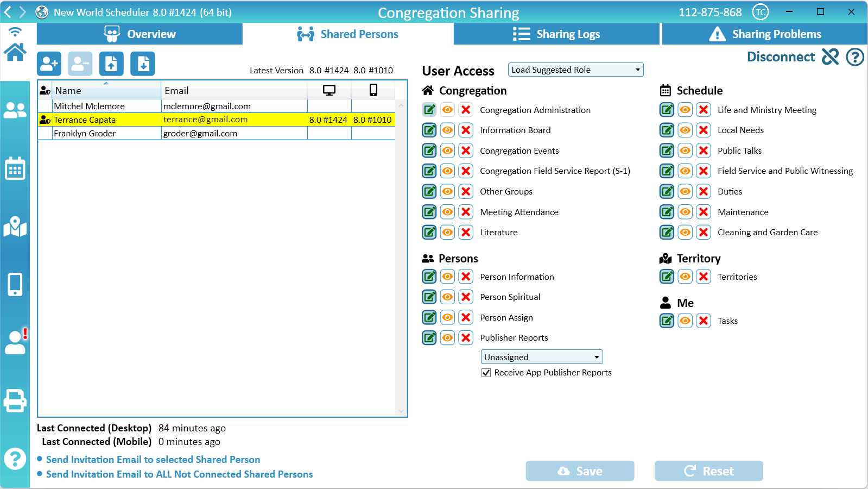Set view-only access for Maintenance
This screenshot has width=868, height=489.
[x=686, y=212]
